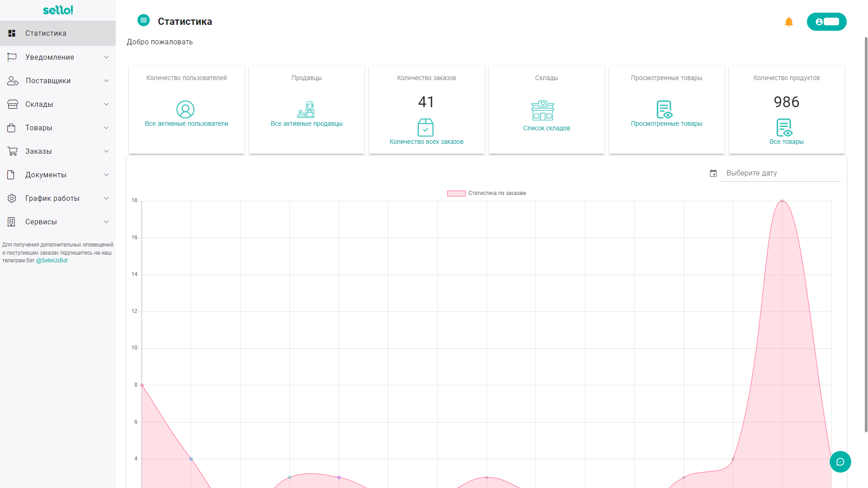Open the Сервисы menu item
Screen dimensions: 868x488
(58, 222)
